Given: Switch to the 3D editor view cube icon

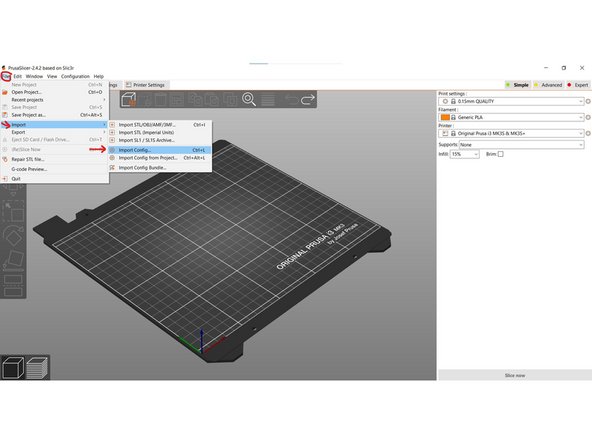Looking at the screenshot, I should pos(13,367).
